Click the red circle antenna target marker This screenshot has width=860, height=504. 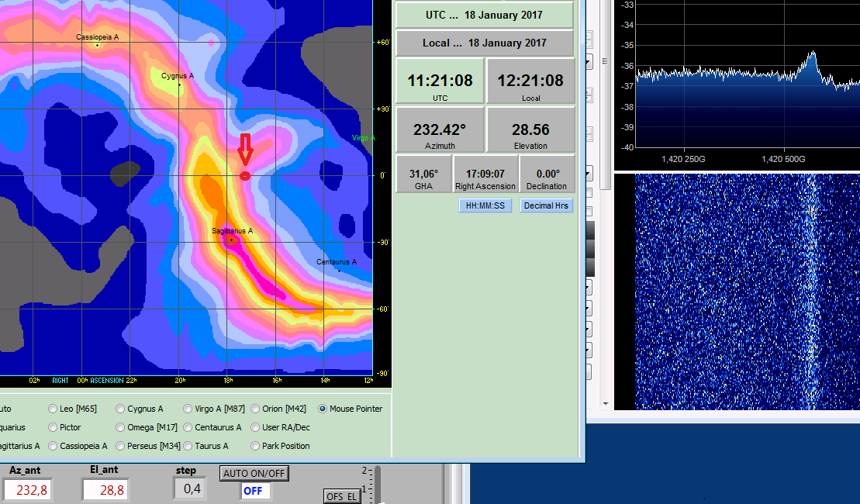(245, 176)
